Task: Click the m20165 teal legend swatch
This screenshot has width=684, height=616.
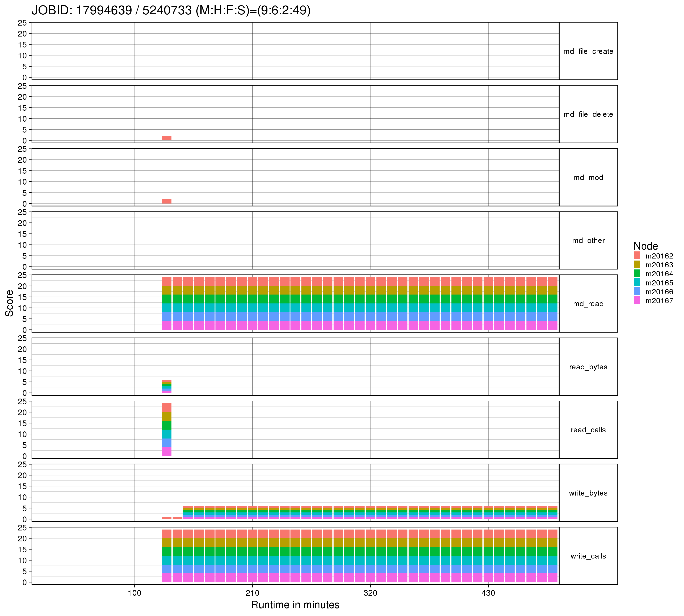Action: pyautogui.click(x=637, y=283)
